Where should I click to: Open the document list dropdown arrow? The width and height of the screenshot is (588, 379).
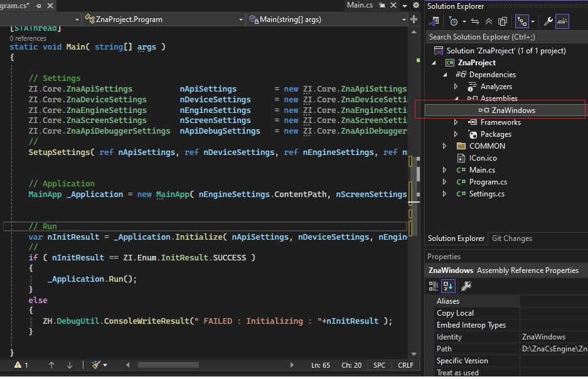click(405, 6)
